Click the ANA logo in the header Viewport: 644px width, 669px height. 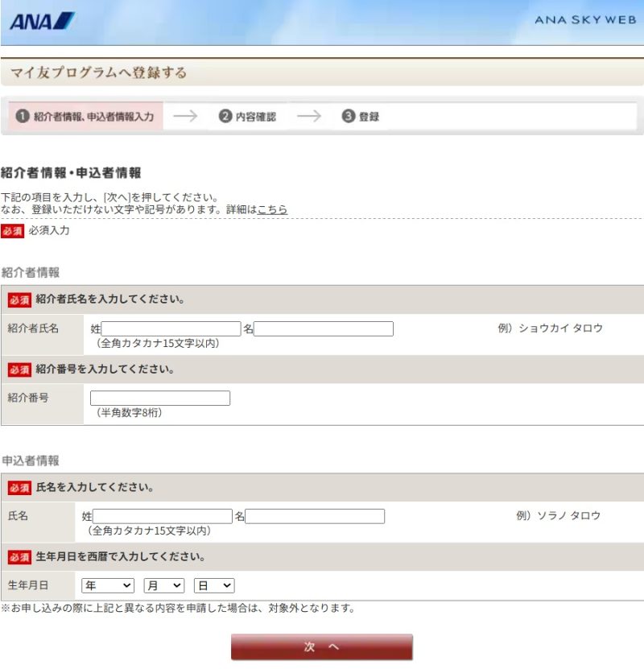point(43,21)
